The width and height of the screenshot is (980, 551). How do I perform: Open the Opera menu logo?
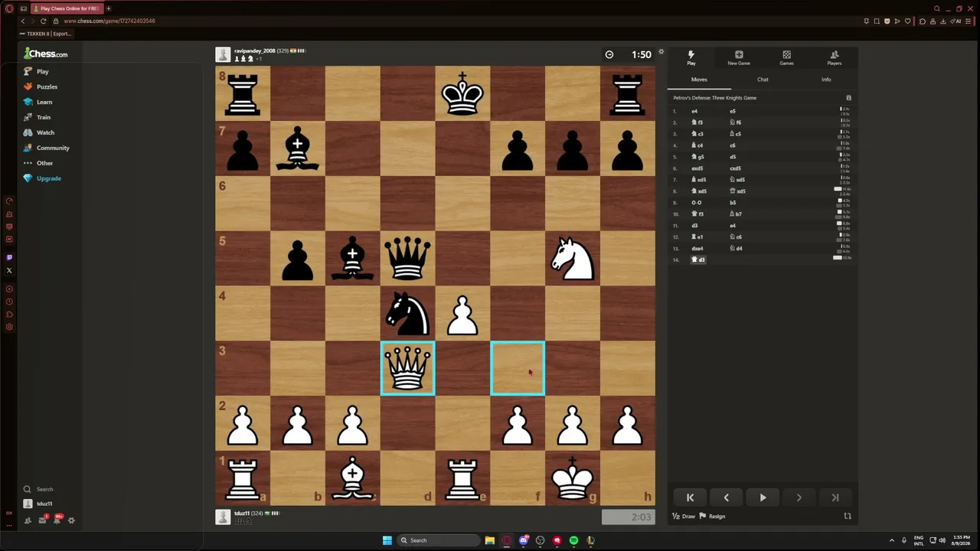(9, 8)
